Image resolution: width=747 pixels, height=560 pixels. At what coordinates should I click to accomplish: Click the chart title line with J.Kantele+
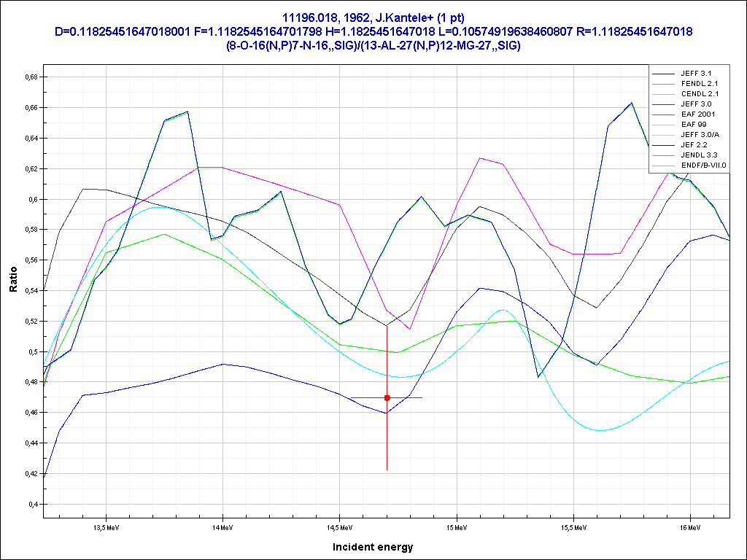coord(373,17)
